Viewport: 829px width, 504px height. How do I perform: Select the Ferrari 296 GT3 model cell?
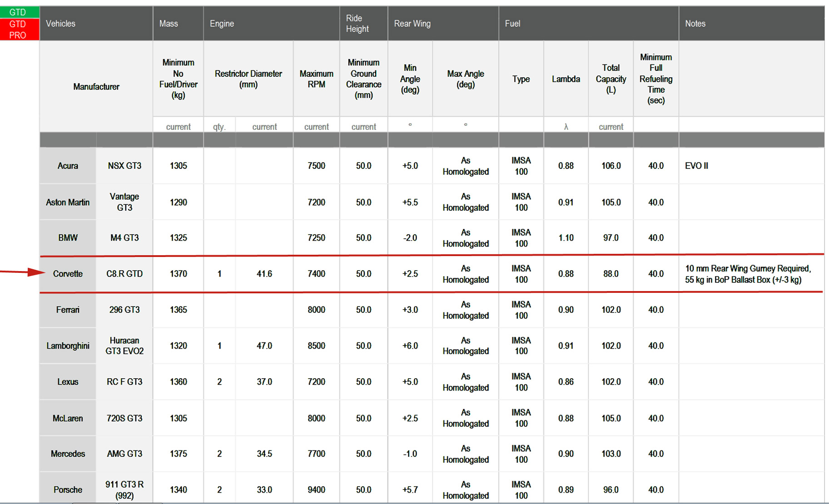(124, 310)
